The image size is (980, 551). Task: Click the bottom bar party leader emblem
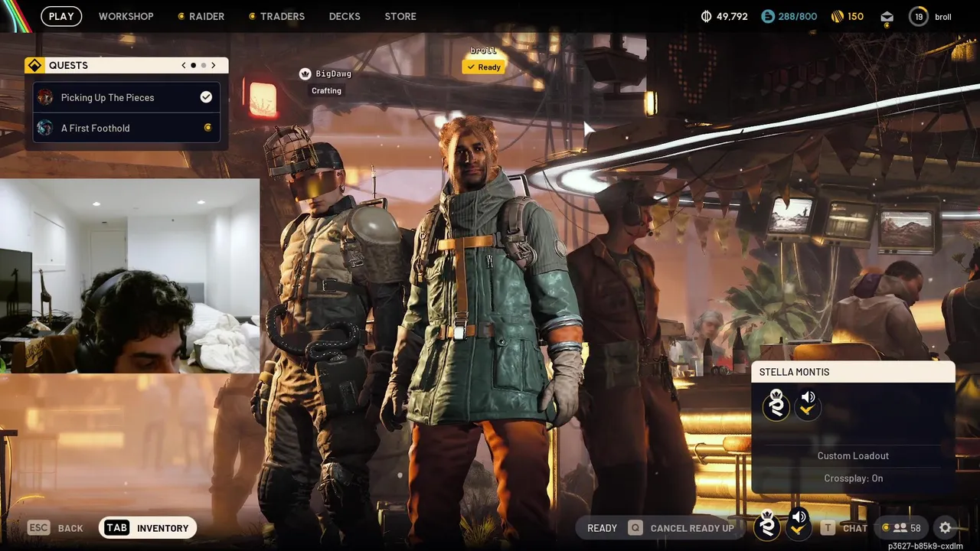[x=767, y=527]
